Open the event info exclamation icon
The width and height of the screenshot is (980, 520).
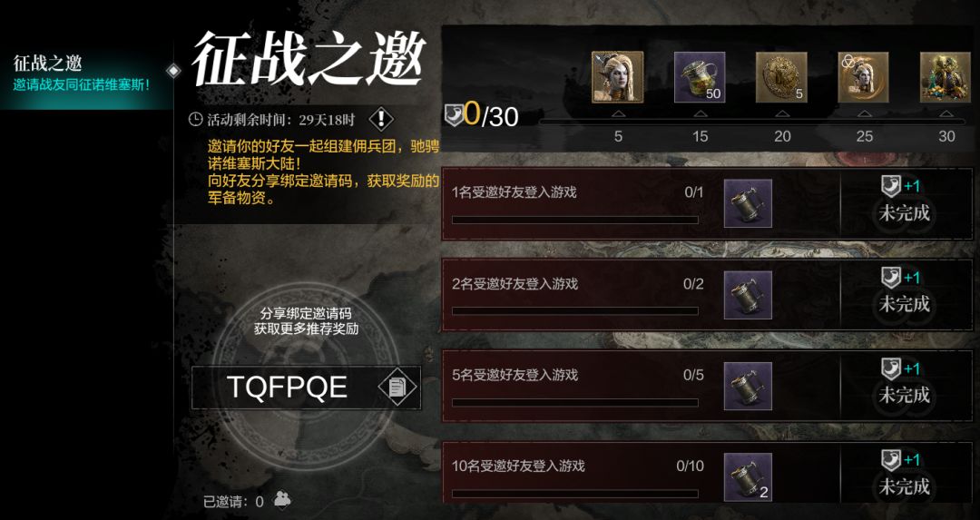[380, 119]
